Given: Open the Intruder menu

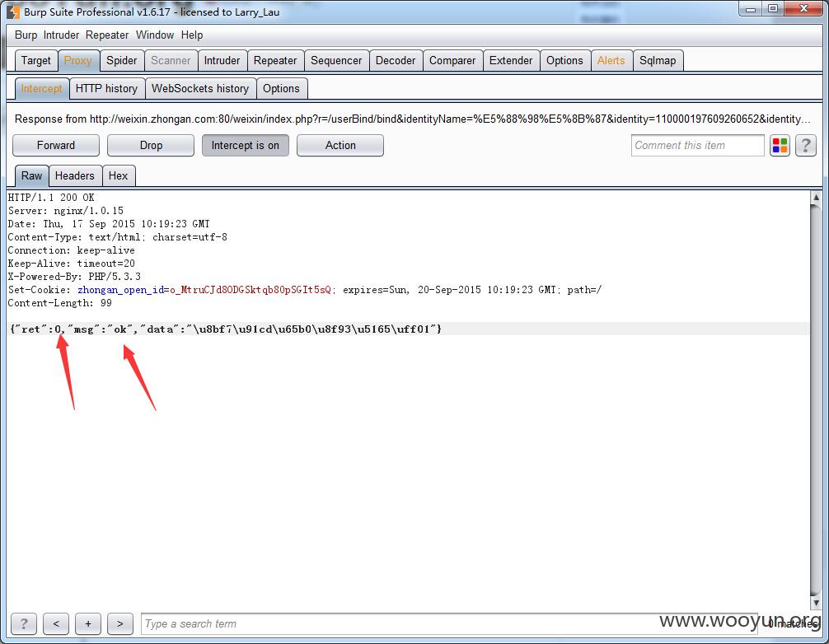Looking at the screenshot, I should point(61,35).
